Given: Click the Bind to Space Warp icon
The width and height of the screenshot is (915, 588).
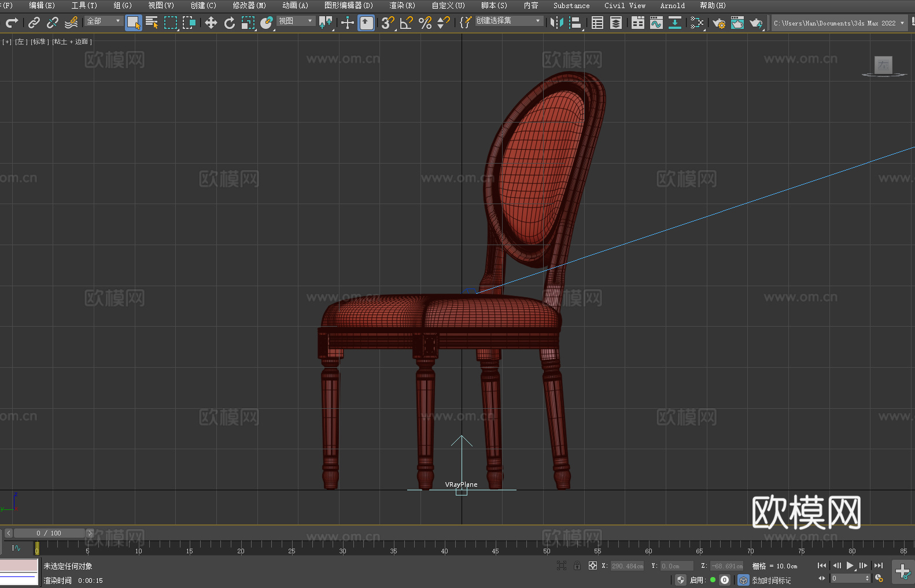Looking at the screenshot, I should 71,23.
